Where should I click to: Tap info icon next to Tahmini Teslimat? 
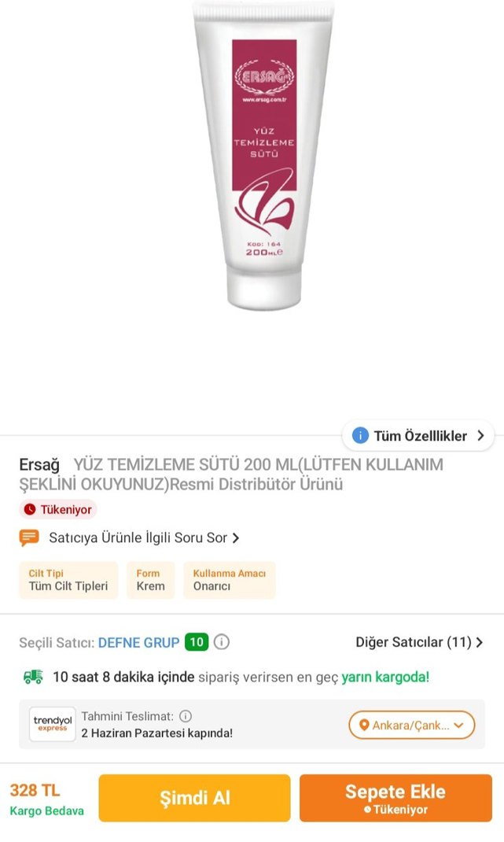point(186,716)
